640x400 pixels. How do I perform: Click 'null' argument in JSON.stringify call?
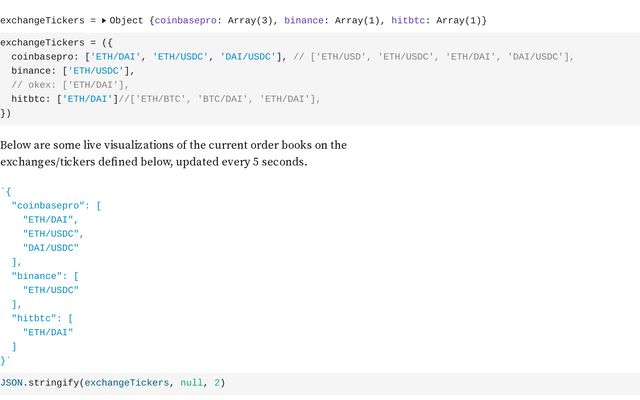point(191,383)
